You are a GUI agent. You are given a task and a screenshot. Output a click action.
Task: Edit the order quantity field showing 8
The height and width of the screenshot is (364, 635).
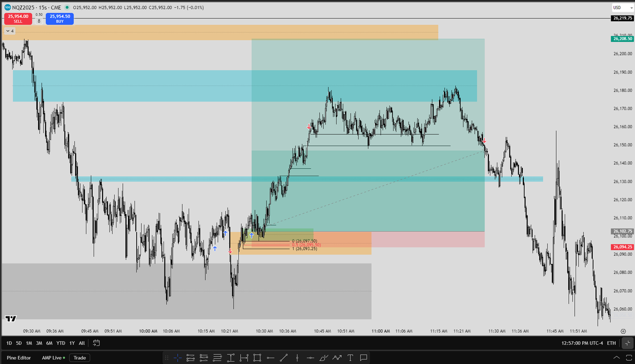click(39, 21)
